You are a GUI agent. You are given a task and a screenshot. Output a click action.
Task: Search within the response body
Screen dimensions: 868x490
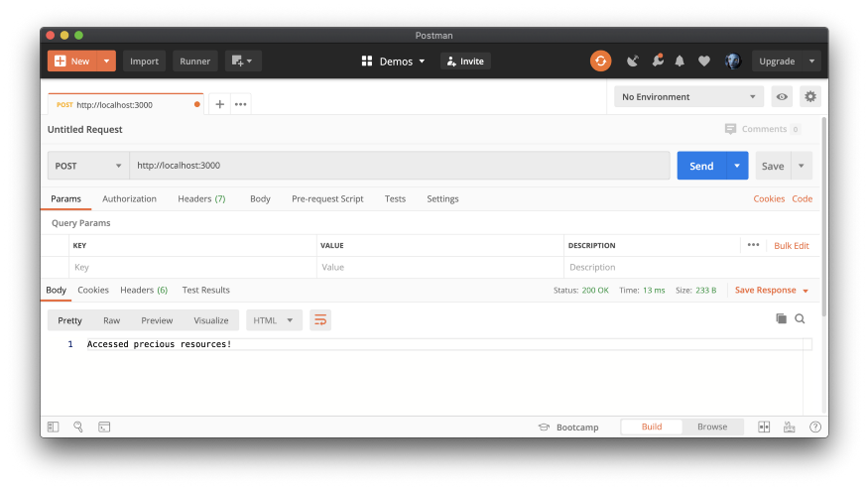click(800, 318)
